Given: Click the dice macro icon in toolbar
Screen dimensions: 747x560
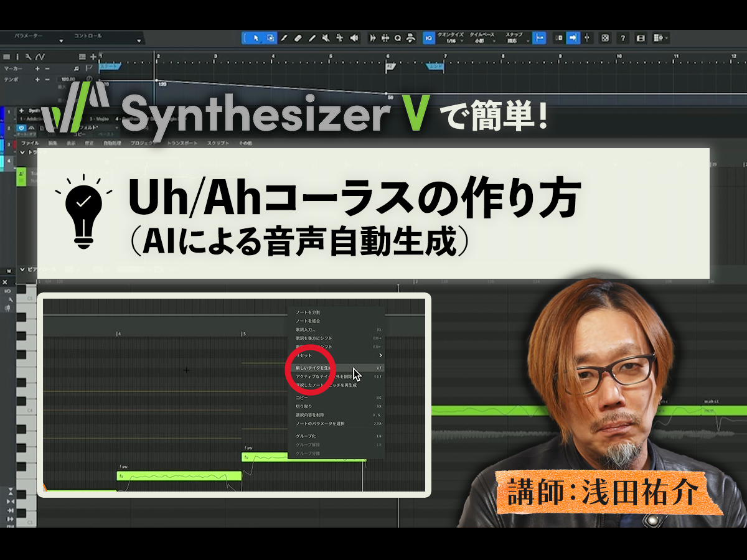Looking at the screenshot, I should [605, 38].
